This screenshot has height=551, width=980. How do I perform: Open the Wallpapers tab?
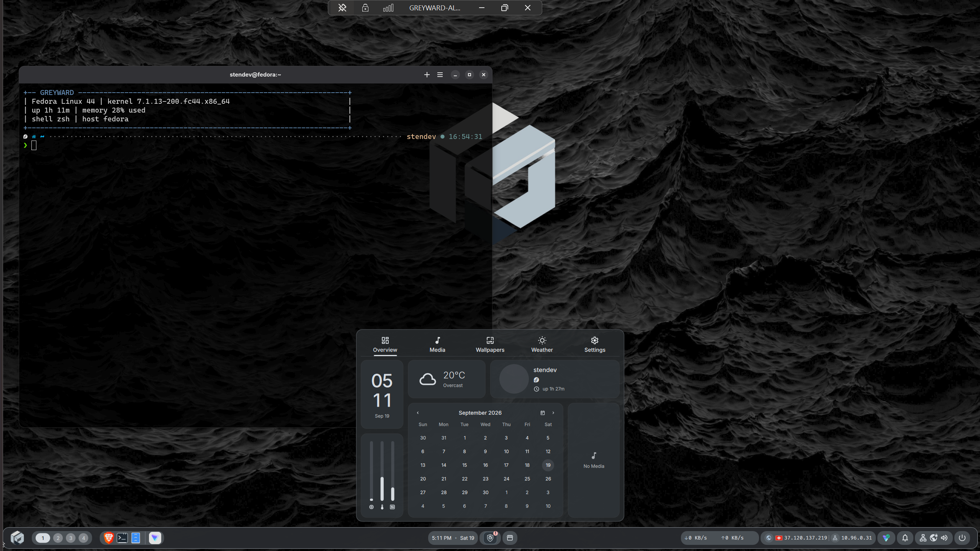tap(490, 345)
